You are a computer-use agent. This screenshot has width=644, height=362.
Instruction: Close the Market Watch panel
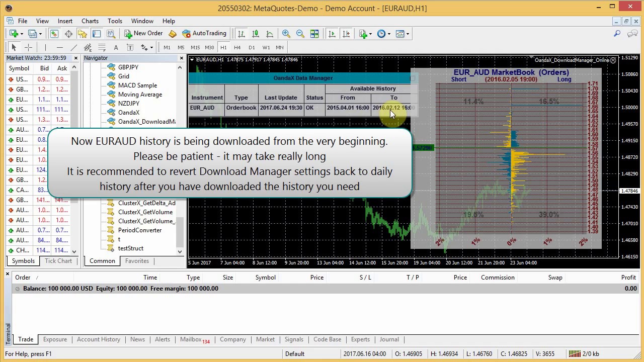76,58
